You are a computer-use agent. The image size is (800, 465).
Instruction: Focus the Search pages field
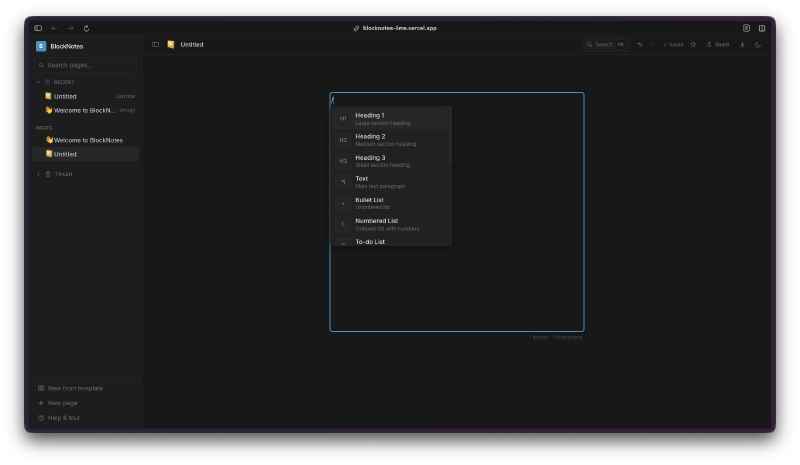[x=85, y=65]
